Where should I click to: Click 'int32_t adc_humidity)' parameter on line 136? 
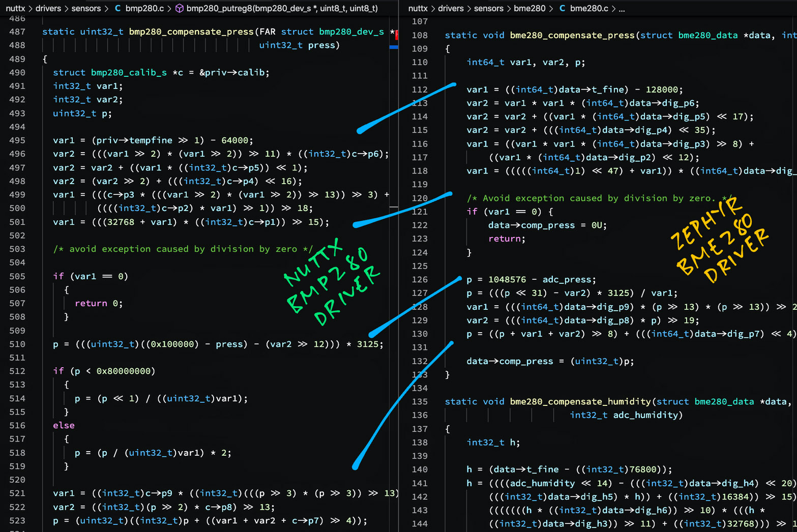pos(626,416)
